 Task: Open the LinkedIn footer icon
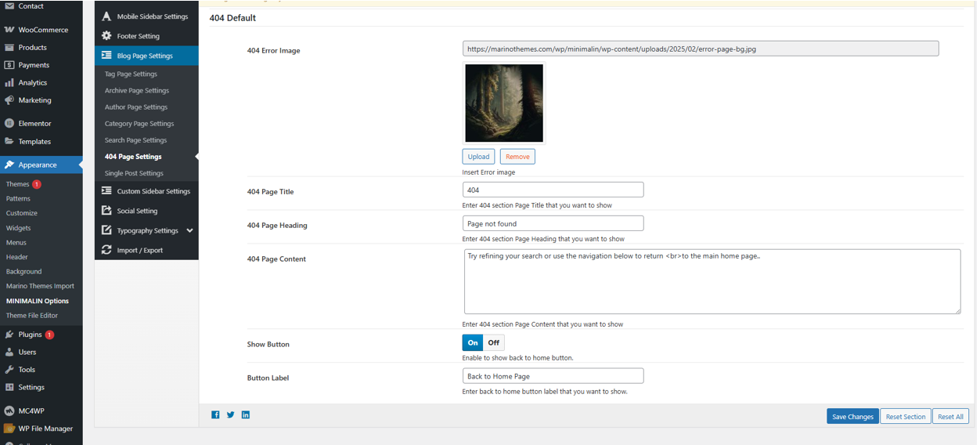245,415
